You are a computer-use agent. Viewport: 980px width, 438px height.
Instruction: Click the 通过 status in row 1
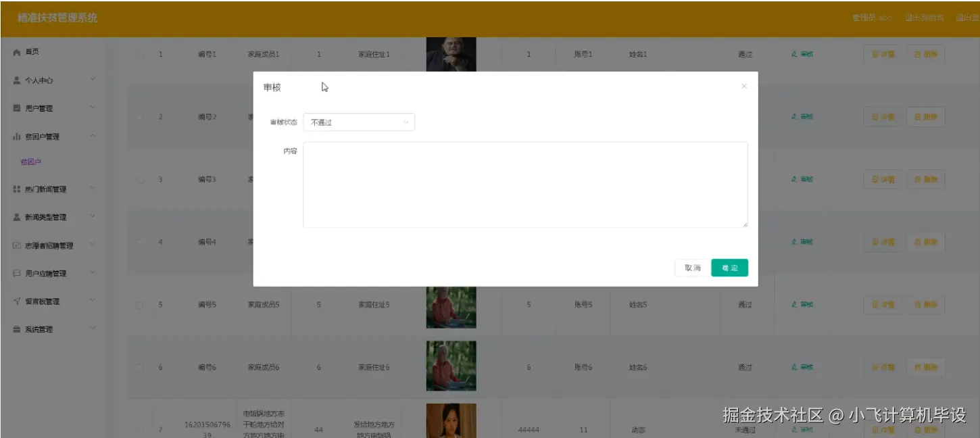pyautogui.click(x=745, y=55)
